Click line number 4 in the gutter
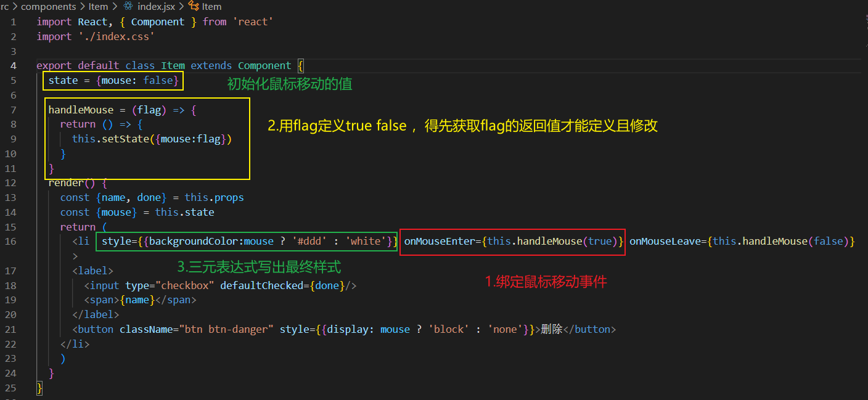Image resolution: width=868 pixels, height=400 pixels. (x=13, y=65)
